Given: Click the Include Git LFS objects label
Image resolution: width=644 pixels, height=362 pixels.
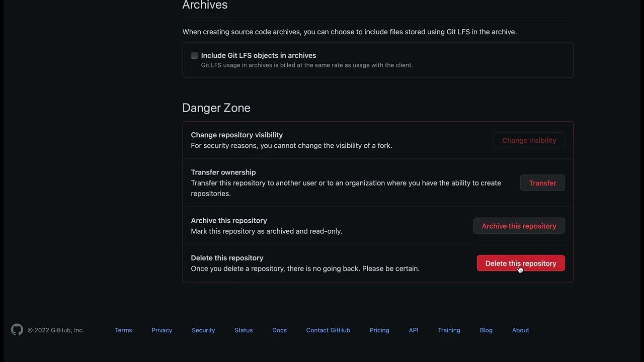Looking at the screenshot, I should [x=259, y=56].
